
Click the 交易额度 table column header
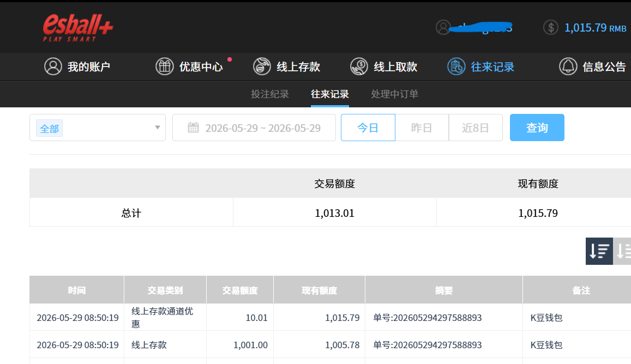coord(240,290)
